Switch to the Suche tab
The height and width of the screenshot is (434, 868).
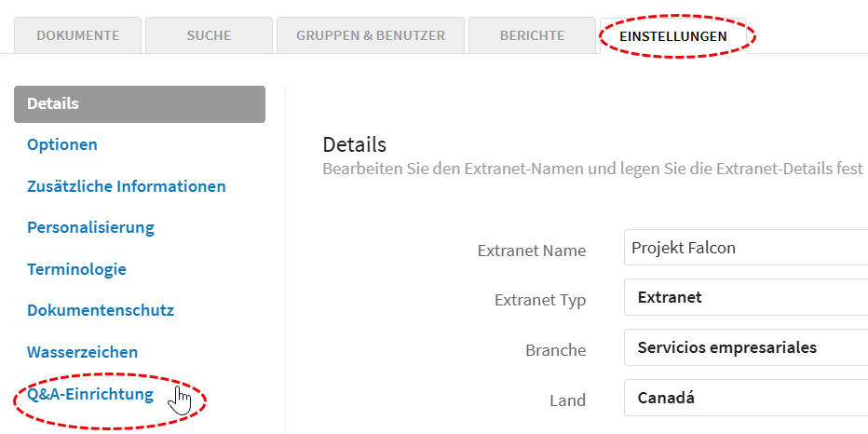(x=209, y=35)
